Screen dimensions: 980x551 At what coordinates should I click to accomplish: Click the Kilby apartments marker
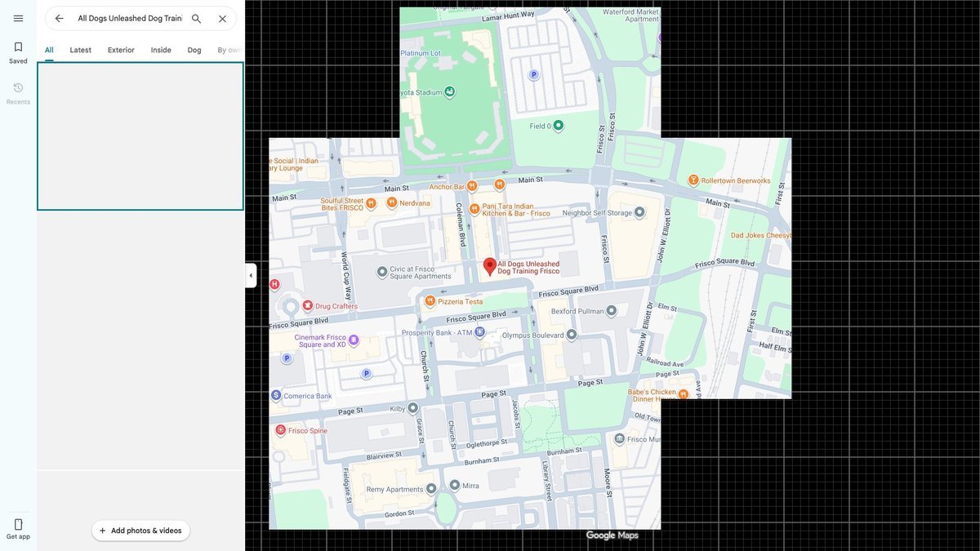413,407
